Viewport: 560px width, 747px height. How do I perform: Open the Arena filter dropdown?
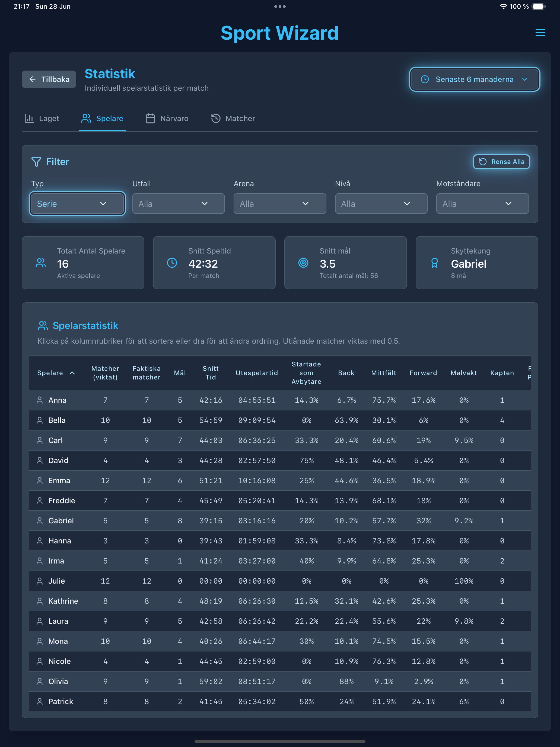click(x=280, y=204)
